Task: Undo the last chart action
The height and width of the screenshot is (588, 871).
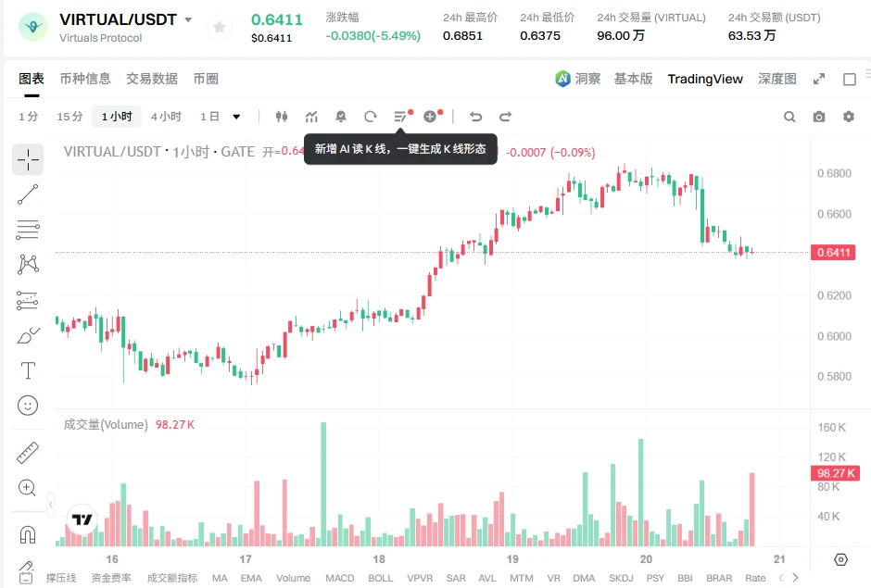Action: pos(475,117)
